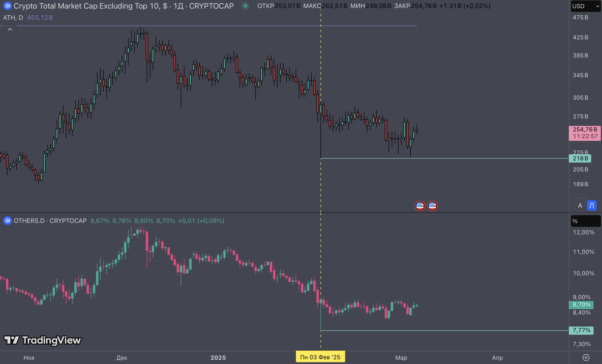Toggle auto scale with the A button
Viewport: 602px width, 364px height.
[580, 205]
